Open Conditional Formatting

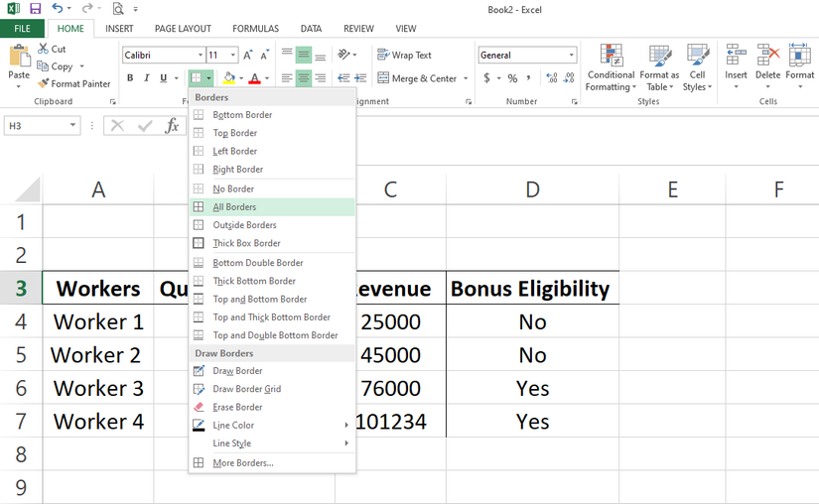611,67
